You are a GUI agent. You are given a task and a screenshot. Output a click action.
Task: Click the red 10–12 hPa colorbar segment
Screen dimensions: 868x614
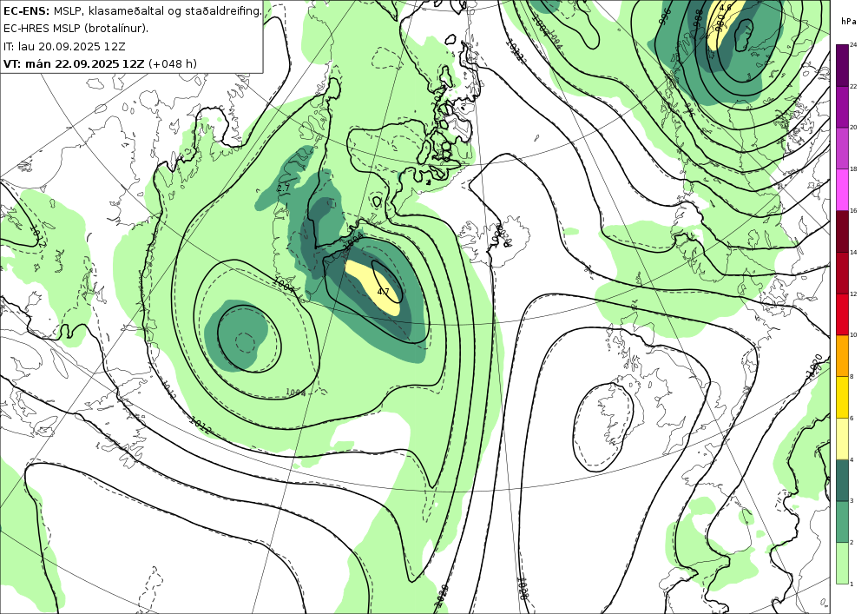842,314
